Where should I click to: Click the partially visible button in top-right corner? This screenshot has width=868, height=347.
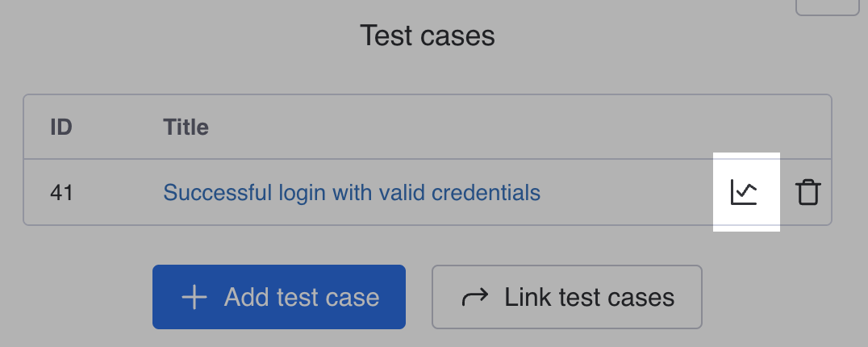point(828,7)
